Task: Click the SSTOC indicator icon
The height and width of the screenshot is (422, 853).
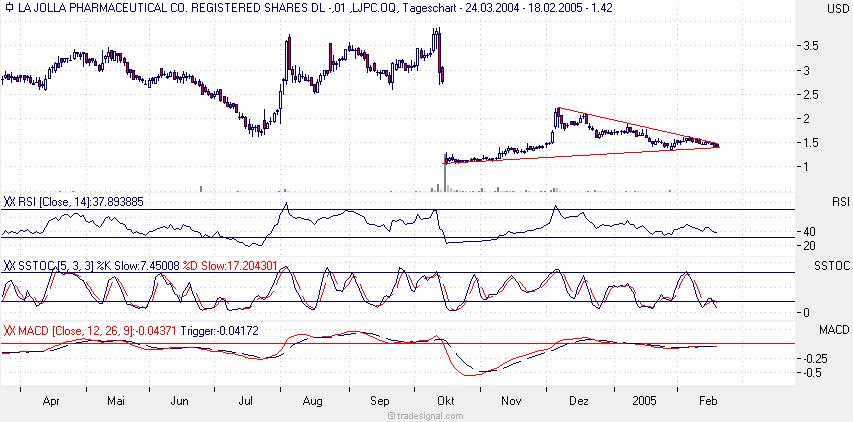Action: tap(9, 266)
